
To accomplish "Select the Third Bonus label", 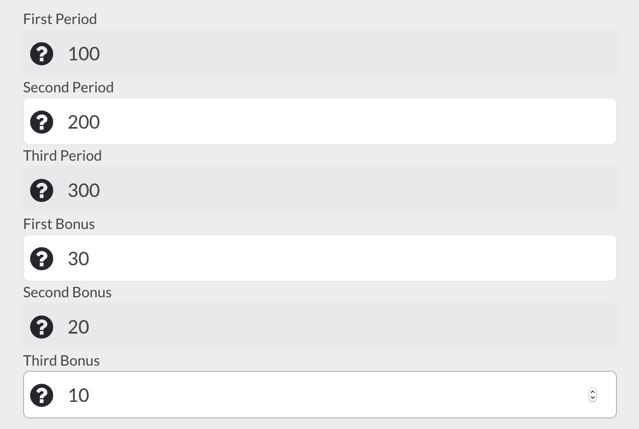I will (x=62, y=361).
